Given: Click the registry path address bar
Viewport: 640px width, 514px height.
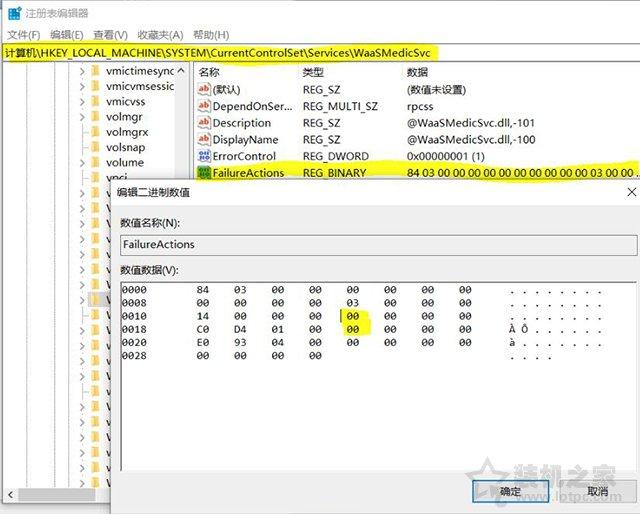Looking at the screenshot, I should [320, 53].
